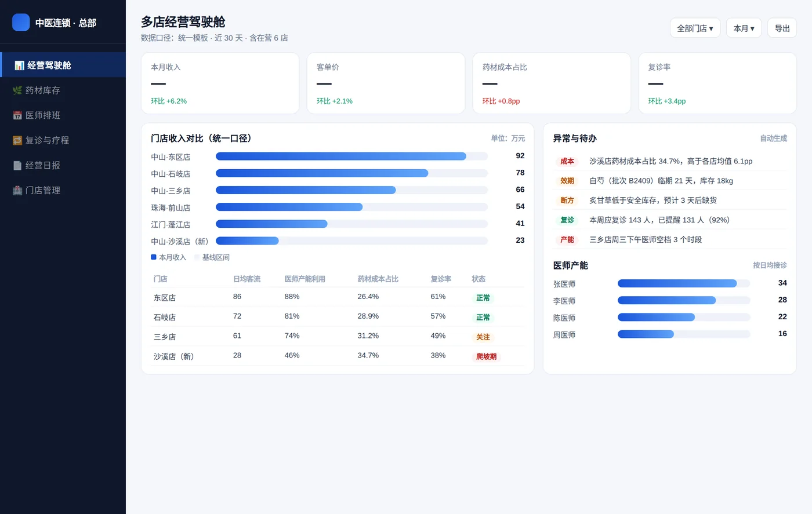The height and width of the screenshot is (514, 812).
Task: Click the 按日均接诊 label in 医师产能
Action: [x=770, y=265]
